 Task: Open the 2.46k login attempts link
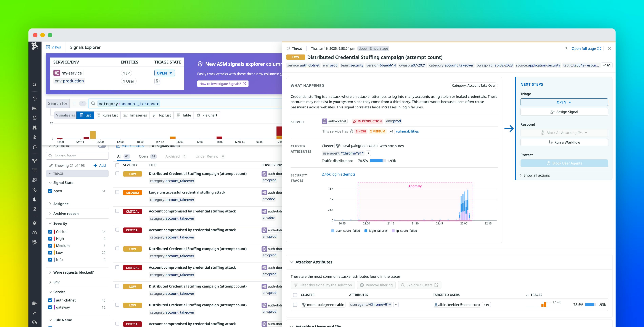338,174
